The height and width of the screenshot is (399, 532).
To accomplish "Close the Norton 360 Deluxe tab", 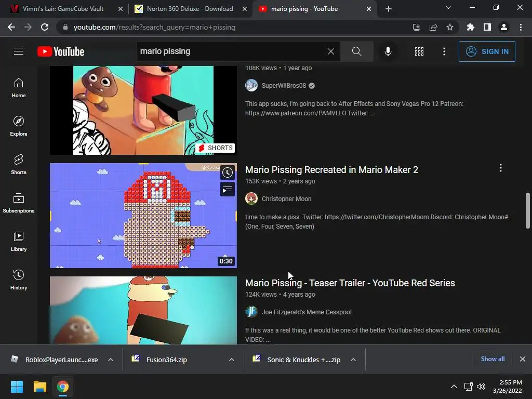I will coord(245,9).
